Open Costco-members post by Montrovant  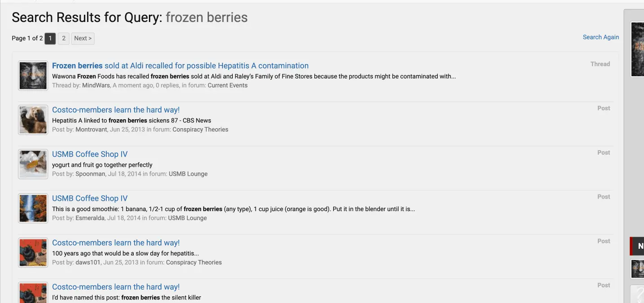(116, 110)
